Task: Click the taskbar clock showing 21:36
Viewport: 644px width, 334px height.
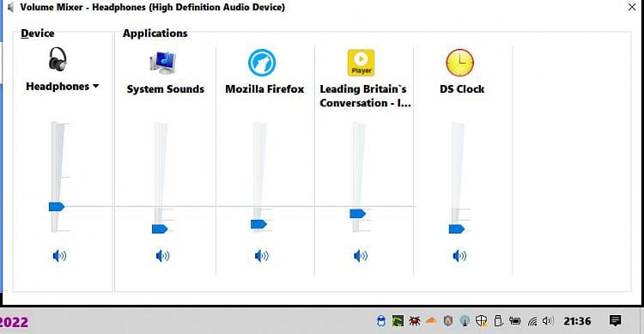Action: click(x=577, y=321)
